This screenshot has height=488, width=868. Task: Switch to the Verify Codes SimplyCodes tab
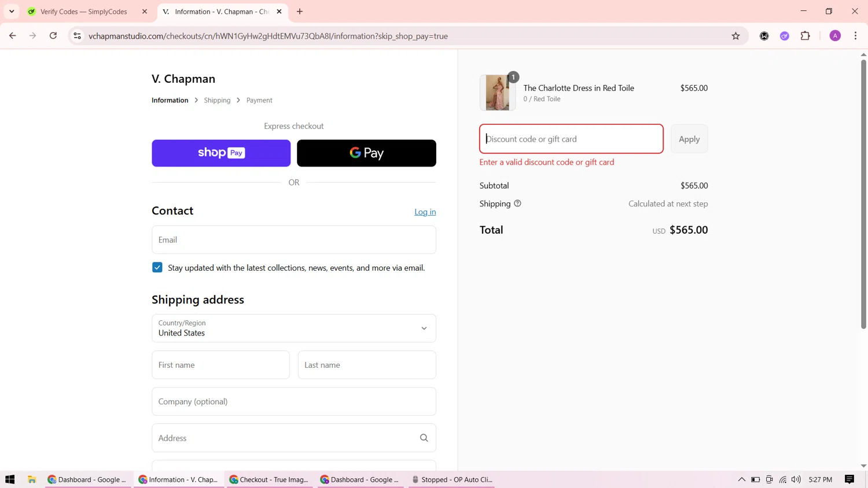click(84, 12)
